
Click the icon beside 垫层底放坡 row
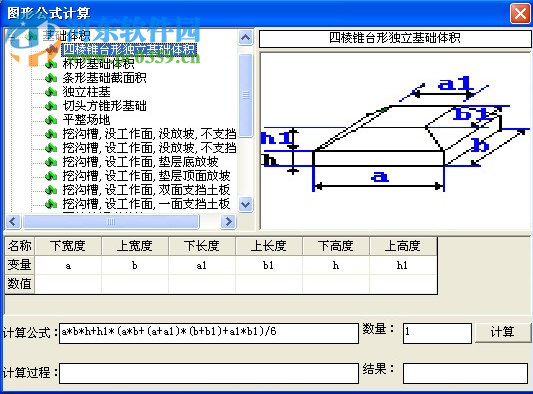(51, 162)
